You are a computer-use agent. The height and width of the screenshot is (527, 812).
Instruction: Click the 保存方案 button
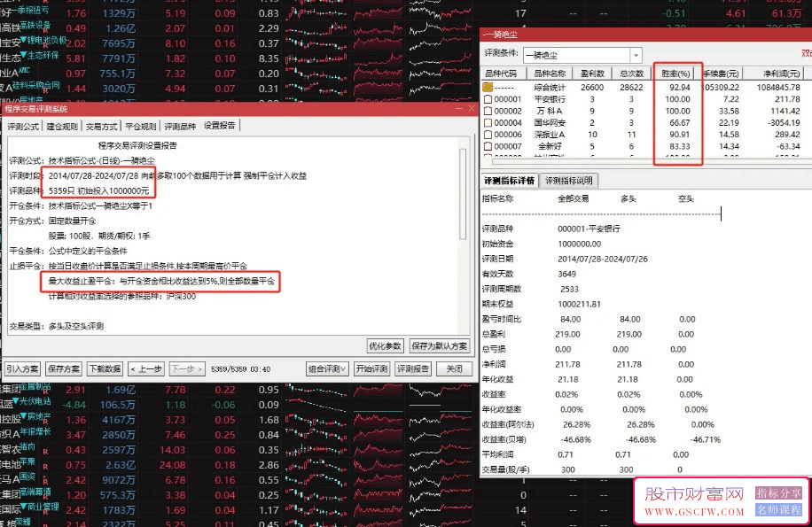pos(64,368)
